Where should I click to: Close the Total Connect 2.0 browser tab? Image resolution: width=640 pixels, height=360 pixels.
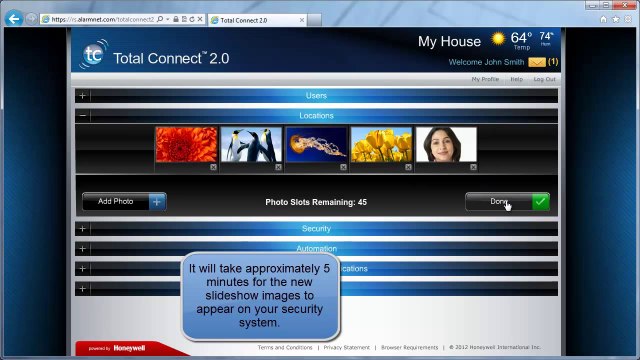pos(302,20)
